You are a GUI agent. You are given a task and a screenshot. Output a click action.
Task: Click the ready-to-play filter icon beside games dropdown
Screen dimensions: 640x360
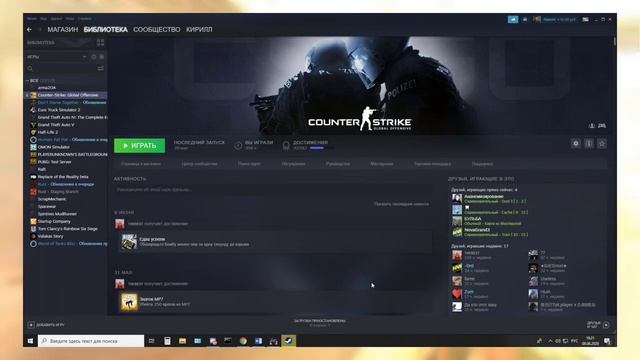click(x=102, y=57)
